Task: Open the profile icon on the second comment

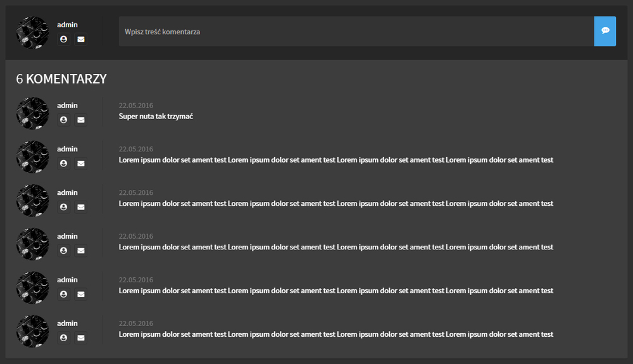Action: (63, 163)
